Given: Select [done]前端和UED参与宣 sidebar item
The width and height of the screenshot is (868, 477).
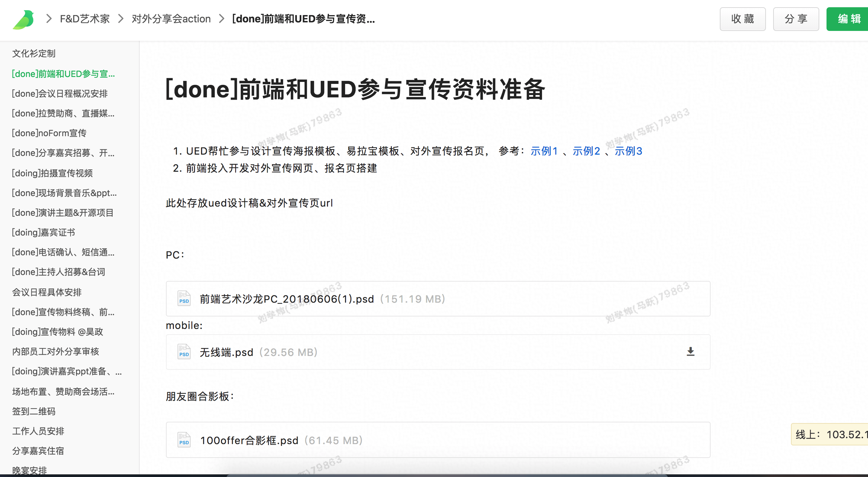Looking at the screenshot, I should pos(63,74).
